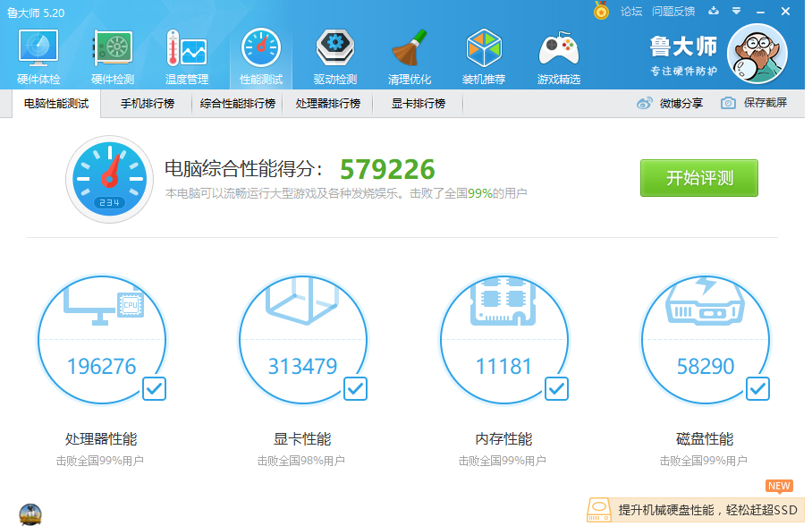The image size is (812, 526).
Task: Select the 驱动检测 driver detection icon
Action: [335, 56]
